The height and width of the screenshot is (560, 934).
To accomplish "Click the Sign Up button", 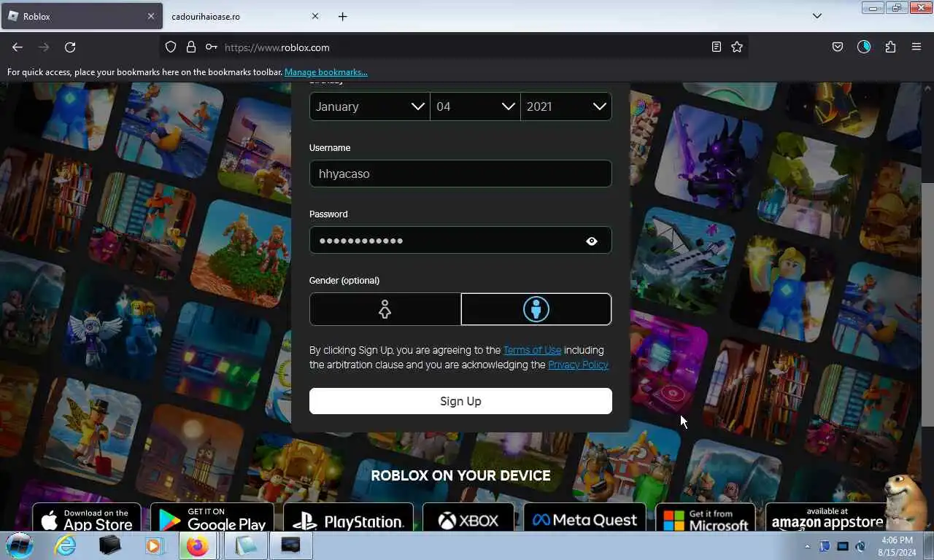I will [460, 401].
